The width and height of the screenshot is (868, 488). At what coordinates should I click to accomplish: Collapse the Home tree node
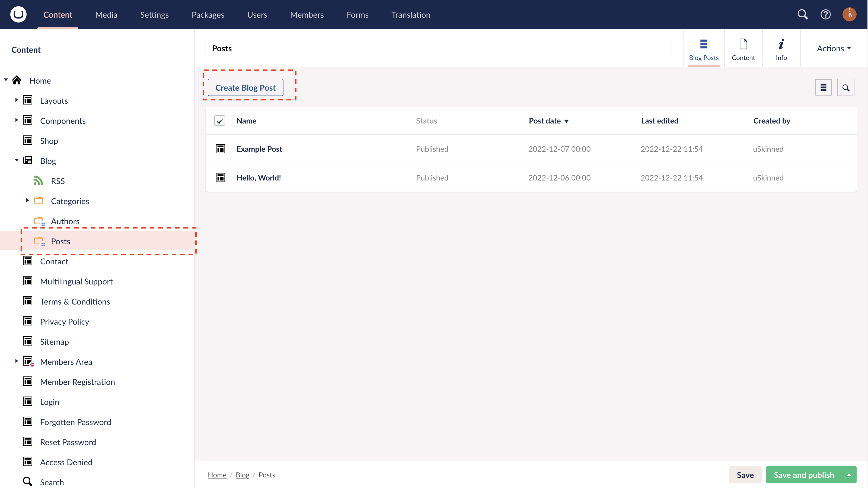pyautogui.click(x=6, y=80)
